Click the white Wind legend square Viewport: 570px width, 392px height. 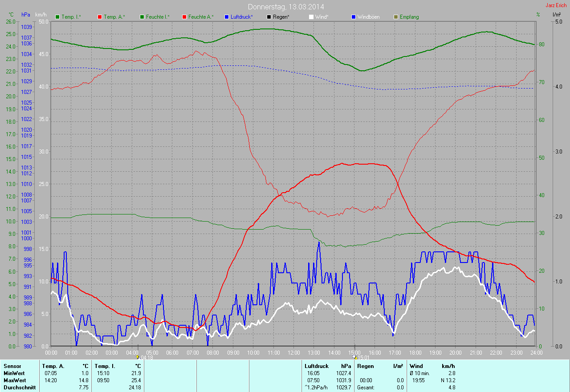coord(311,17)
